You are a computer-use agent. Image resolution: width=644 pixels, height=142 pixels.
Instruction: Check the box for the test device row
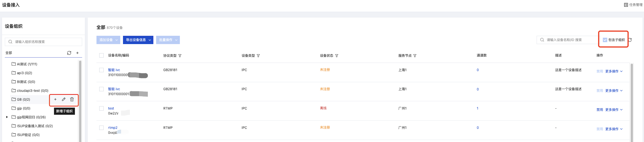(x=102, y=109)
